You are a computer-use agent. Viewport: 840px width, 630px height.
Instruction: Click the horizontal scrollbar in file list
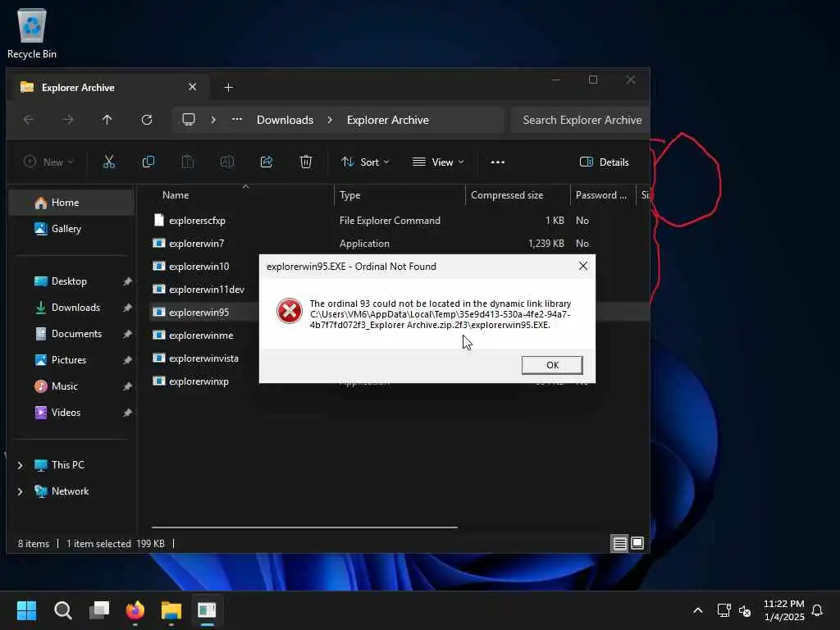pos(304,527)
